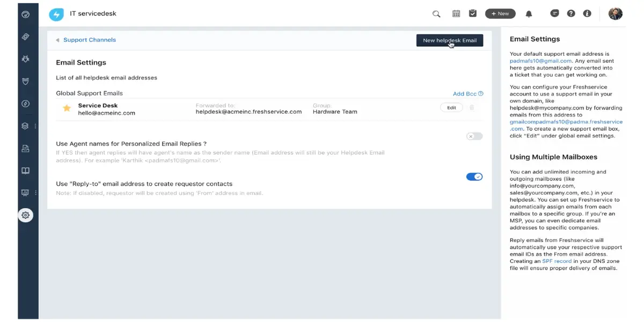The height and width of the screenshot is (322, 644).
Task: Click the star next to Service Desk
Action: [67, 108]
